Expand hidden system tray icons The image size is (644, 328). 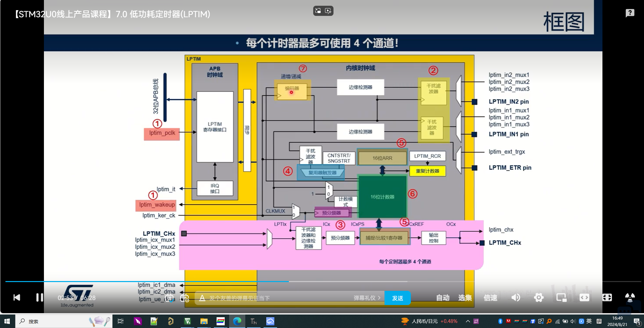coord(468,321)
